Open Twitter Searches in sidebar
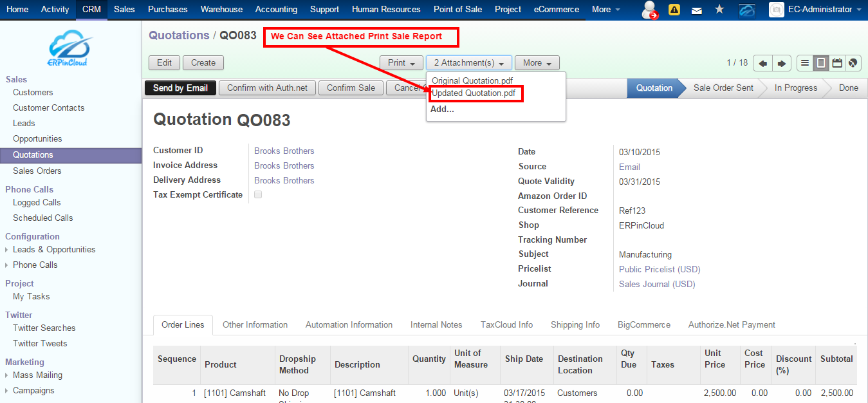Viewport: 868px width, 403px height. [44, 328]
